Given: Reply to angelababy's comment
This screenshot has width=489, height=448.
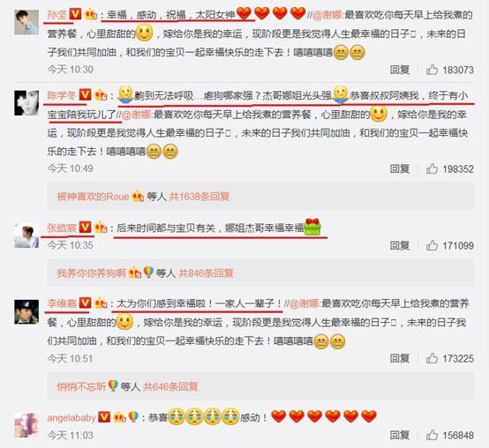Looking at the screenshot, I should 400,436.
